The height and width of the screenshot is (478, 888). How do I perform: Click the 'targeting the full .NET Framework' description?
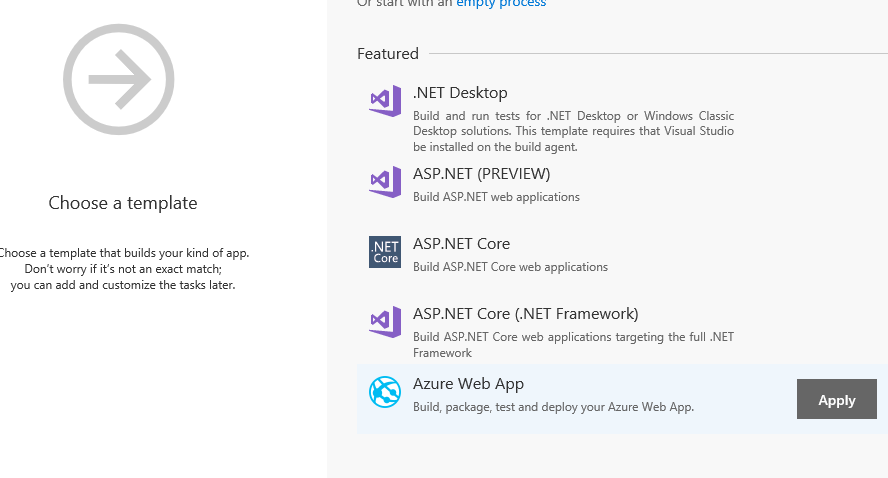[573, 344]
